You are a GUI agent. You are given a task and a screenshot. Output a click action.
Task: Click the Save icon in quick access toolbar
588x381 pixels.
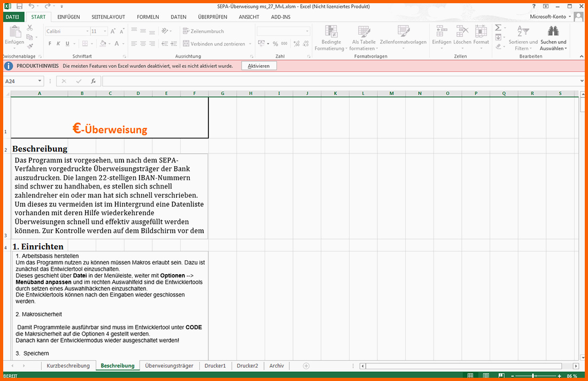point(19,6)
